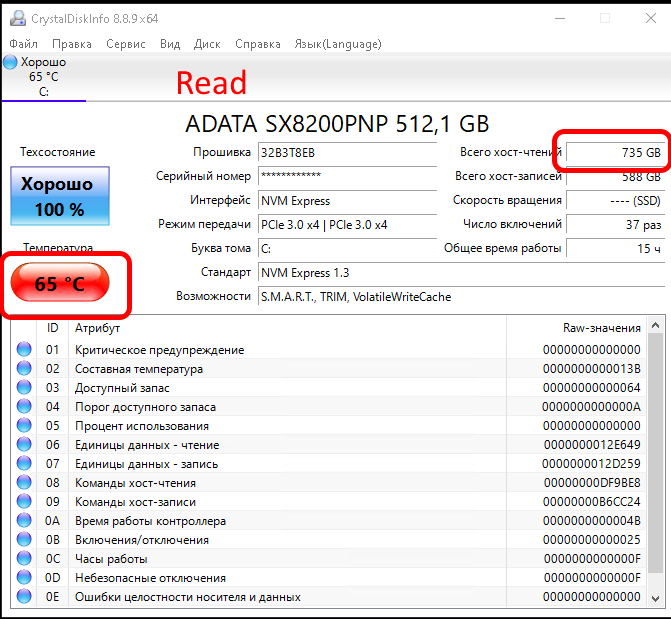Click the Raw-значения column header
Viewport: 671px width, 619px height.
click(577, 328)
